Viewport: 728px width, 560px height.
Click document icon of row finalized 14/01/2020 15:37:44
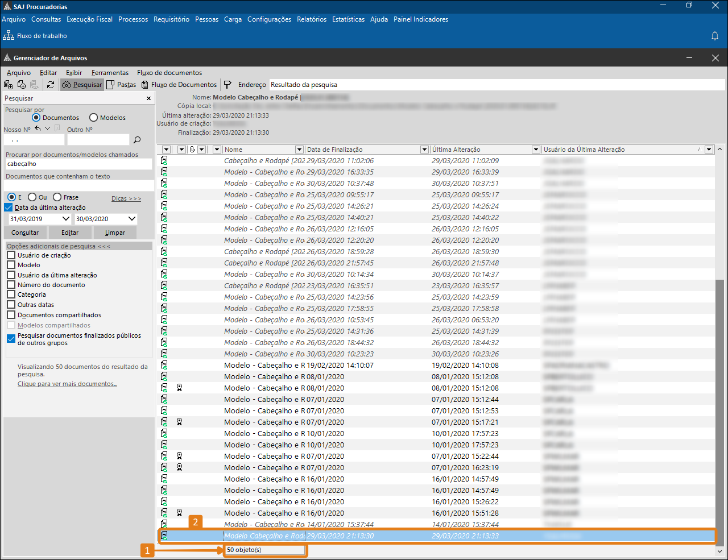tap(164, 524)
